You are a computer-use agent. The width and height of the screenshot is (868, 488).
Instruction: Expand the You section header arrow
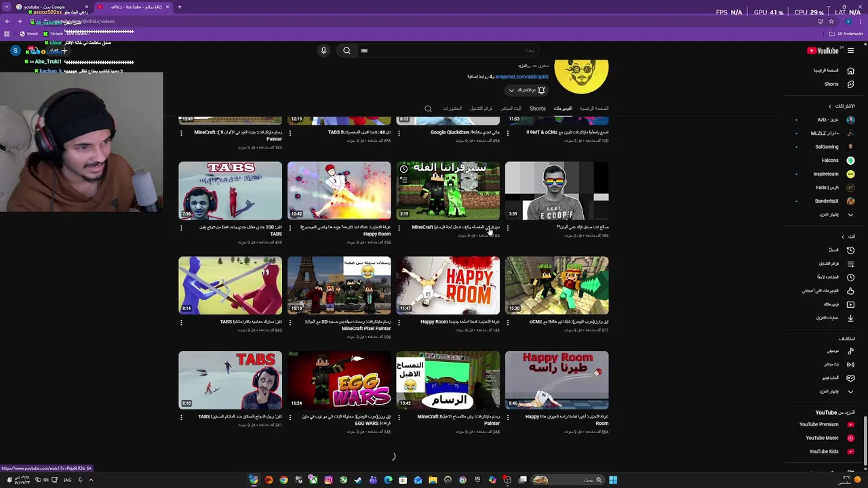click(843, 237)
